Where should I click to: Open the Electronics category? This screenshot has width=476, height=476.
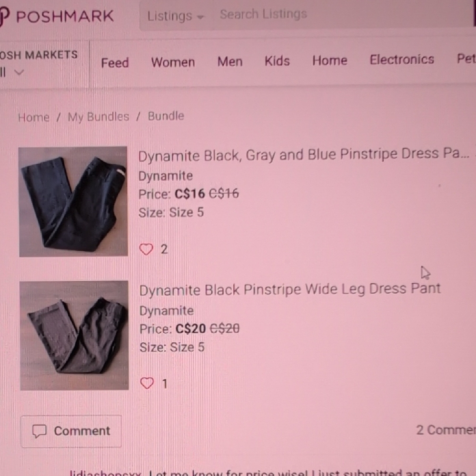(x=402, y=59)
